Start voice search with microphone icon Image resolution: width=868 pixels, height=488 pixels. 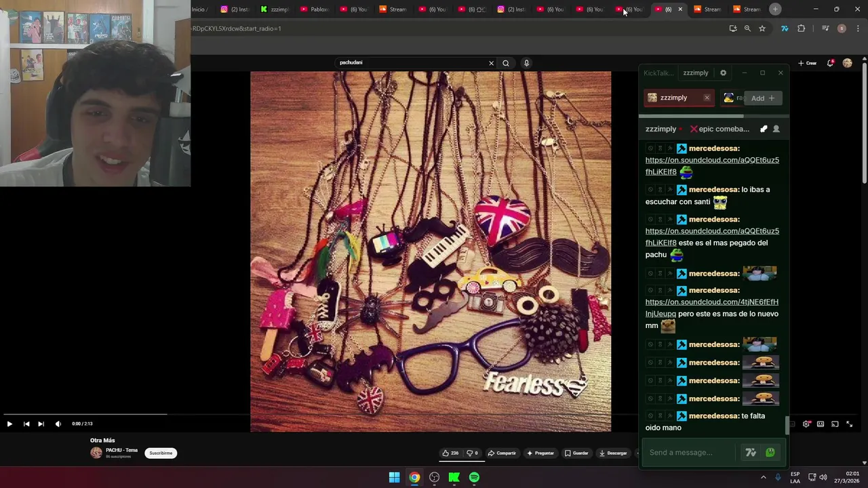[x=526, y=63]
